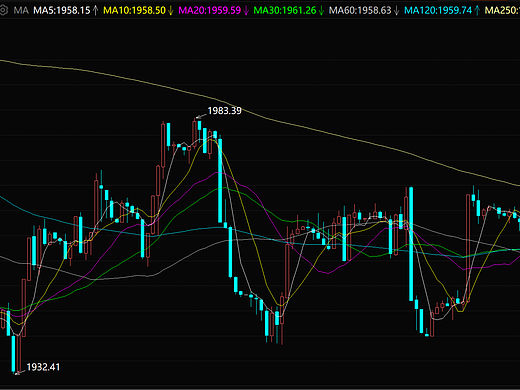Select the cyan MA120:1959.74 value
The image size is (520, 390).
[x=438, y=10]
